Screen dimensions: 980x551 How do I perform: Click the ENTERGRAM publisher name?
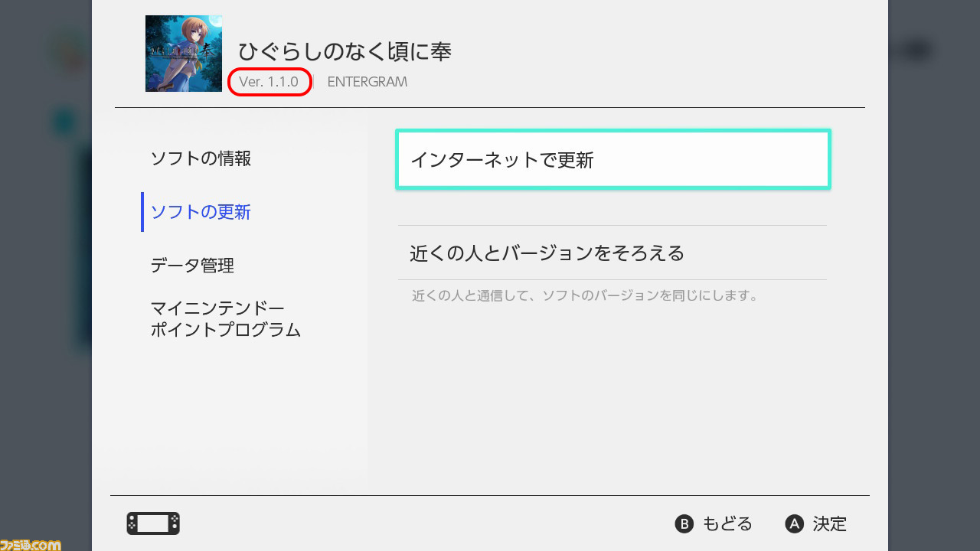tap(367, 81)
